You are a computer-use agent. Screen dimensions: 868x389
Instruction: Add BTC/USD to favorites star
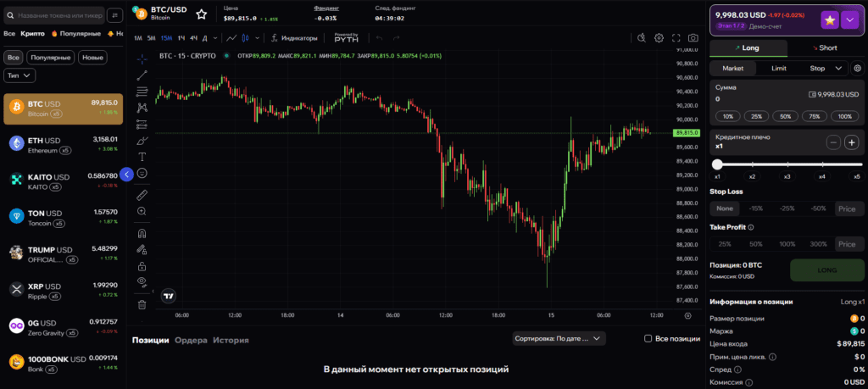(x=202, y=14)
